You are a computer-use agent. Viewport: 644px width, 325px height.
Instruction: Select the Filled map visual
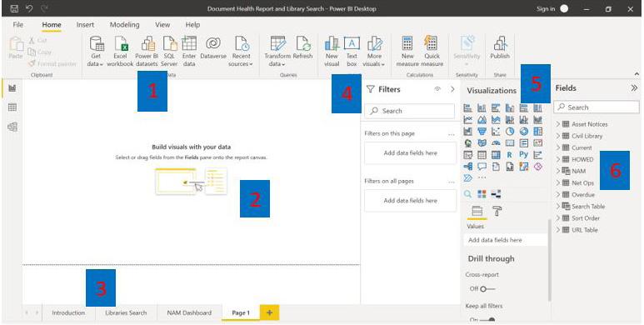tap(482, 143)
